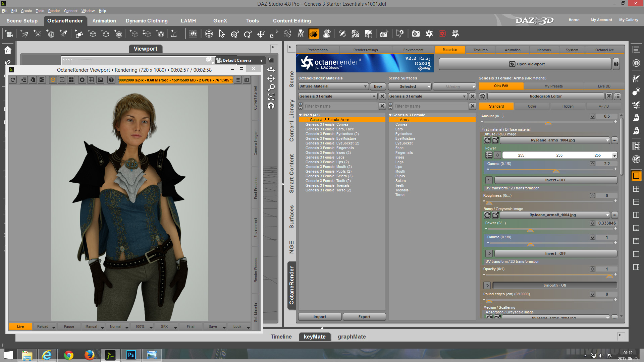
Task: Switch to the Textures tab
Action: (480, 50)
